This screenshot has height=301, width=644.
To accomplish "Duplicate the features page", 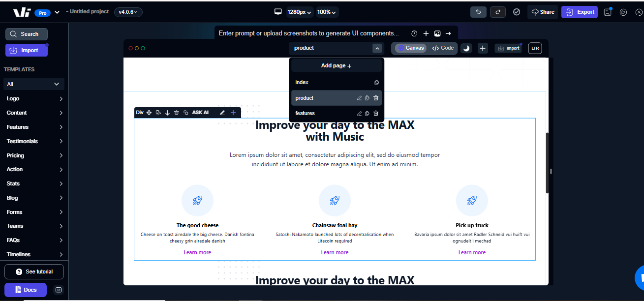I will (367, 113).
